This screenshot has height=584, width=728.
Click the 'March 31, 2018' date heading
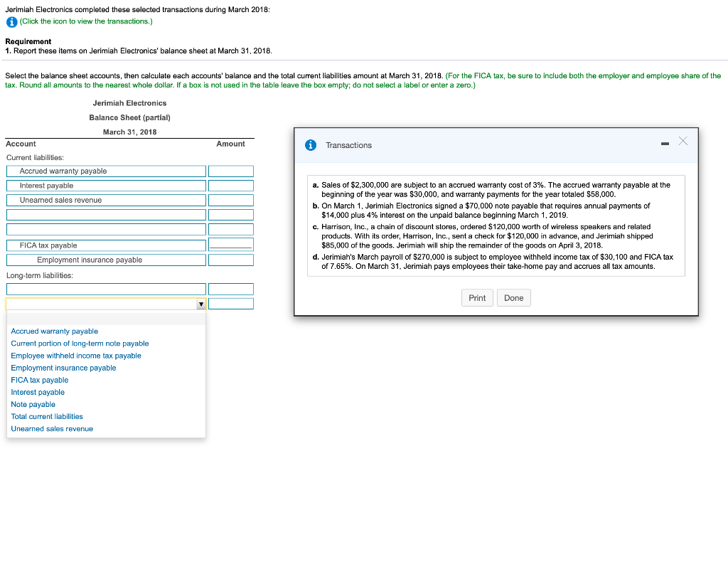point(129,132)
